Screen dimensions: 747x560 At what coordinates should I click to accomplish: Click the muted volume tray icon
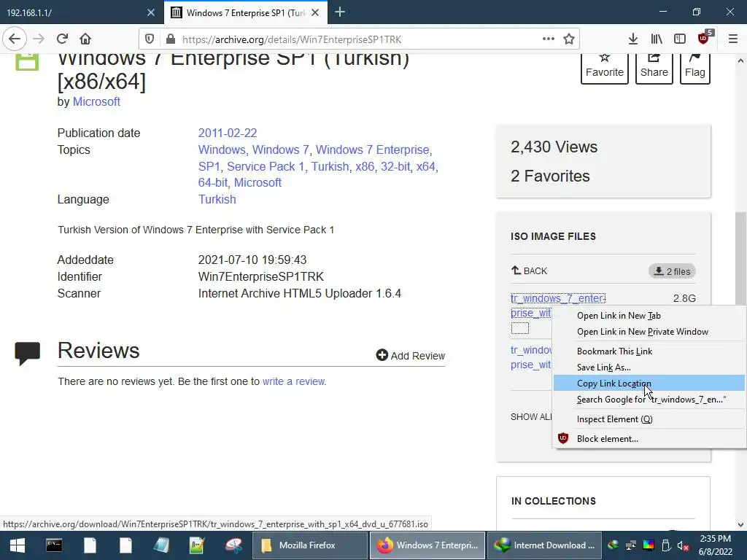pyautogui.click(x=683, y=545)
